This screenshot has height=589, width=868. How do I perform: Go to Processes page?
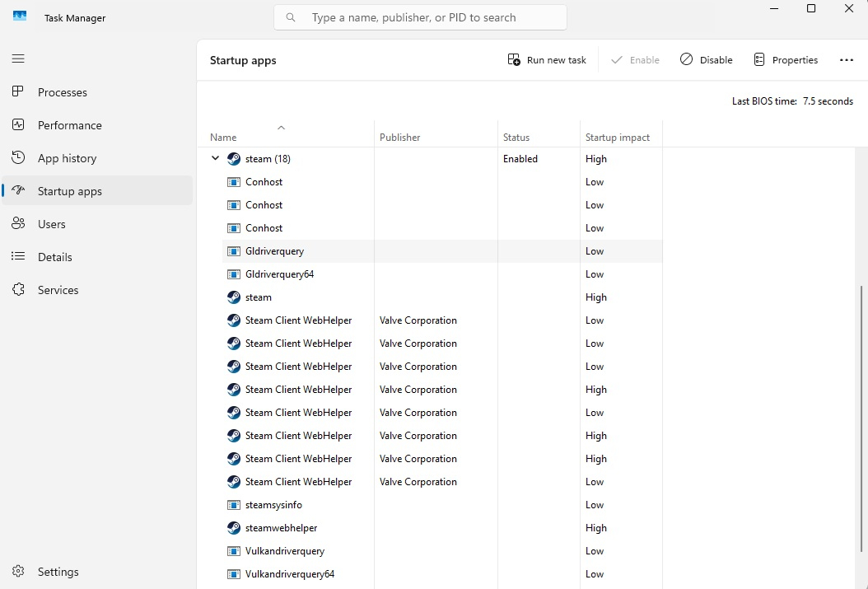pos(97,92)
